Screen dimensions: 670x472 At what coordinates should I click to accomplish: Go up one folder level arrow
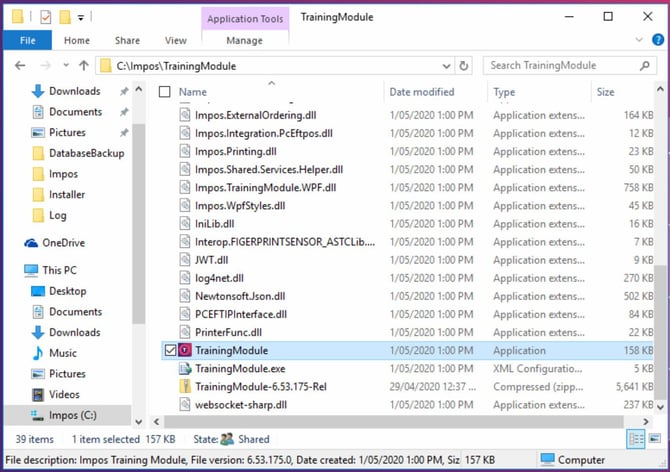84,66
